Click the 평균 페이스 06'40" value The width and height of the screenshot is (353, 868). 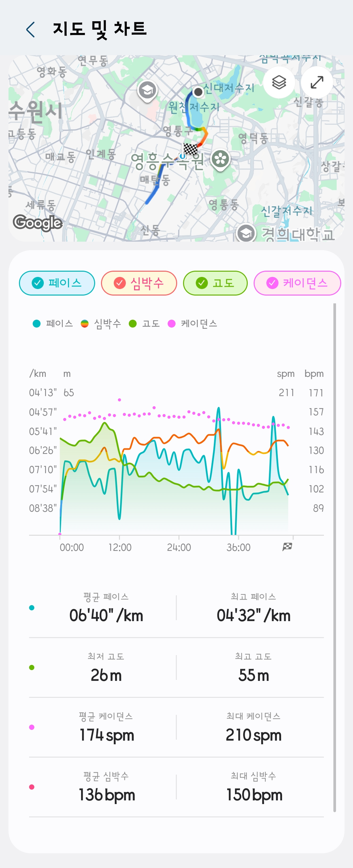click(106, 615)
